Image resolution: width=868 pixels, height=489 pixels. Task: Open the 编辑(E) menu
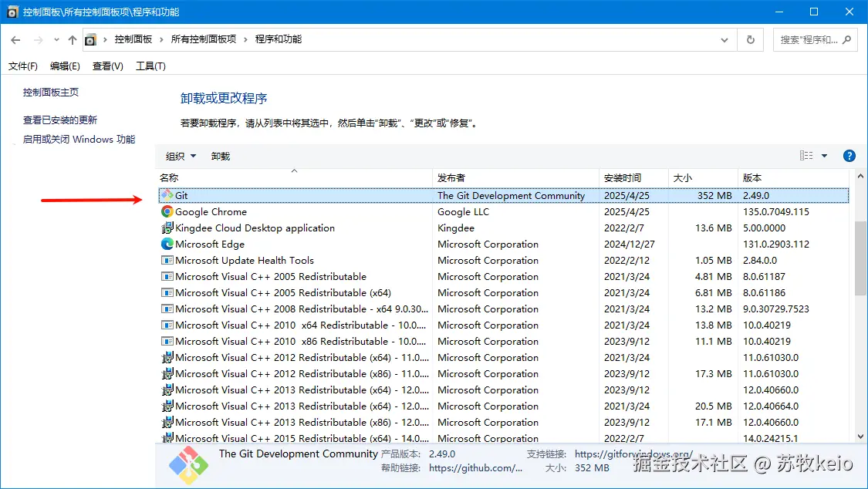[x=65, y=66]
